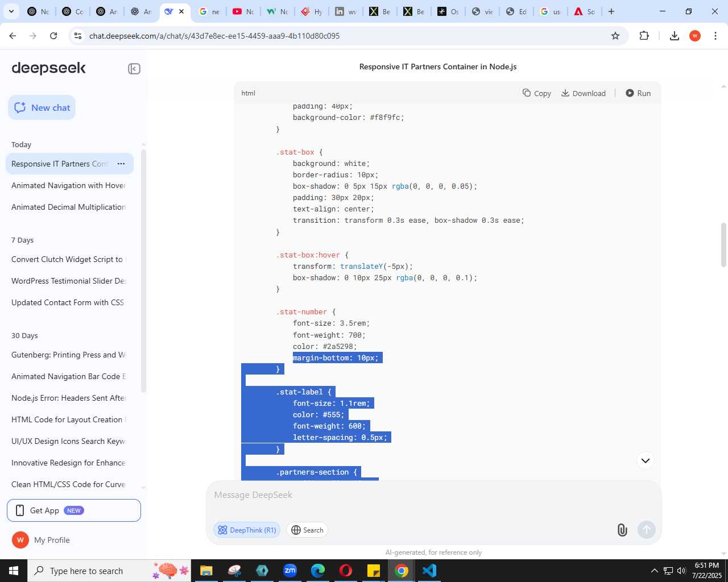
Task: Open Visual Studio Code from taskbar
Action: pos(429,571)
